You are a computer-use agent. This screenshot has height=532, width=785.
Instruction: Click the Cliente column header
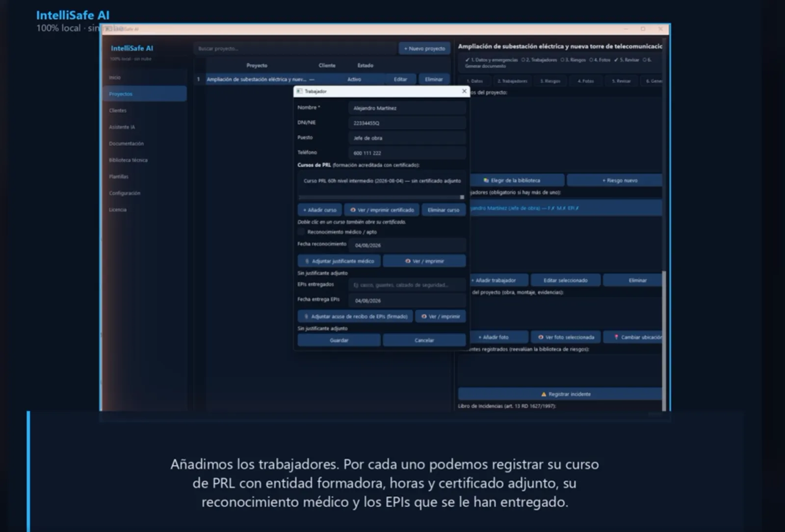[327, 65]
